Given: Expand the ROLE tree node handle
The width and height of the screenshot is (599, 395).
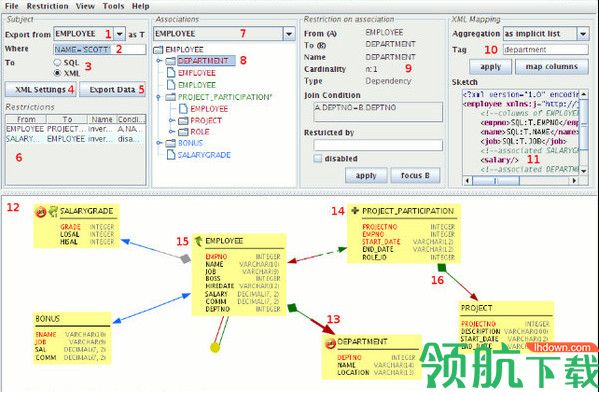Looking at the screenshot, I should coord(171,132).
